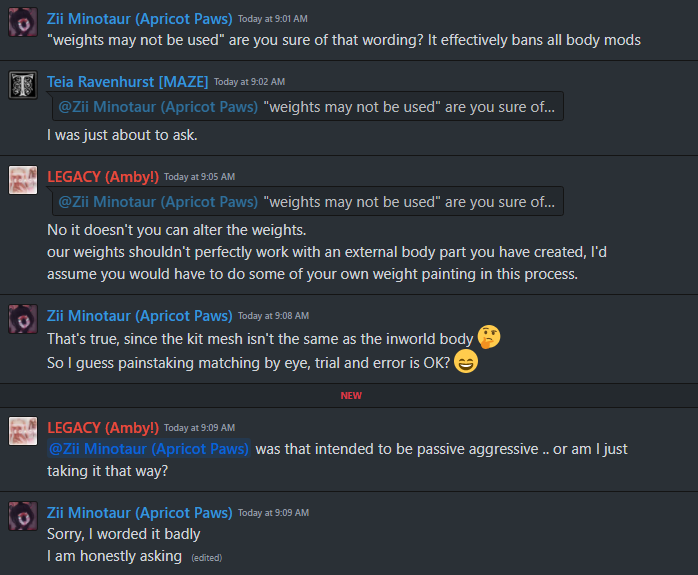
Task: Click the LEGACY (Amby!) username at 9:05 AM
Action: click(102, 176)
